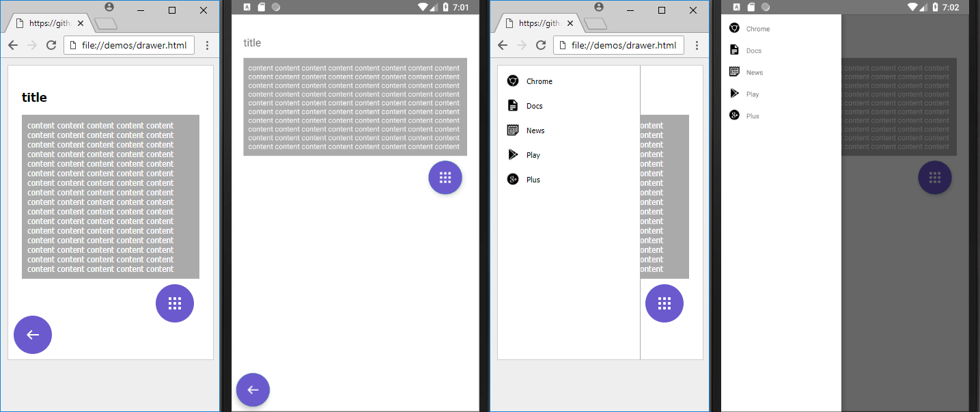Tap the Wi-Fi icon in the 7:02 Android status bar
Image resolution: width=980 pixels, height=412 pixels.
point(912,8)
